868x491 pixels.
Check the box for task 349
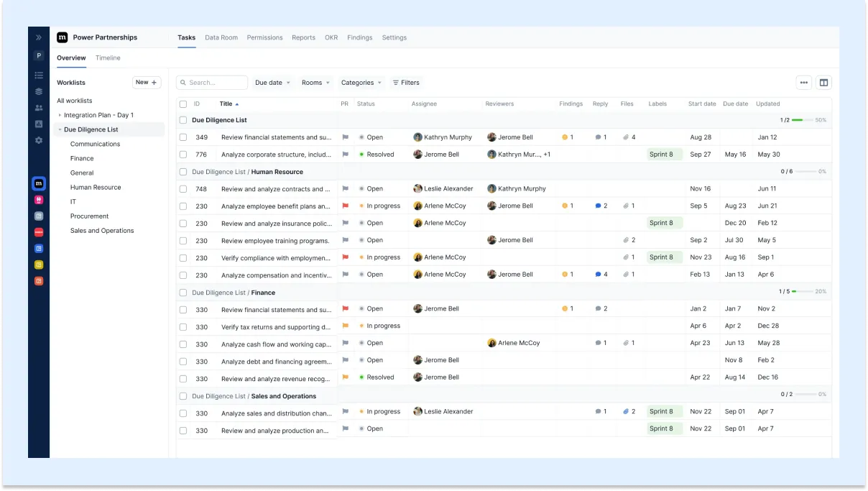click(x=183, y=137)
